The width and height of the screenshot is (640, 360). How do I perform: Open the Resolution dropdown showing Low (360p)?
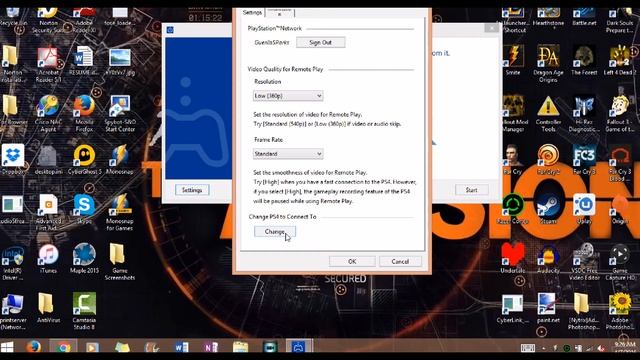288,96
